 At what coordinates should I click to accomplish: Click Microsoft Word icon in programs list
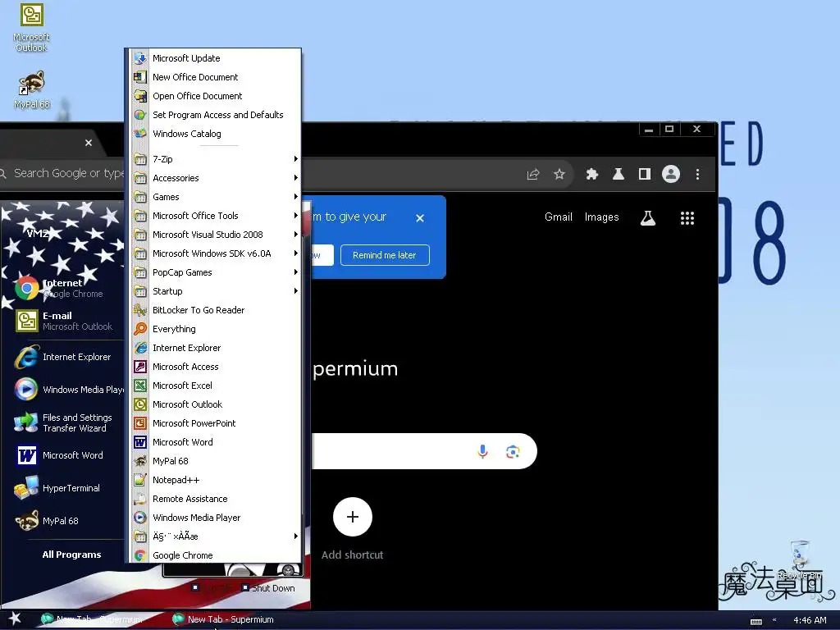[x=140, y=442]
